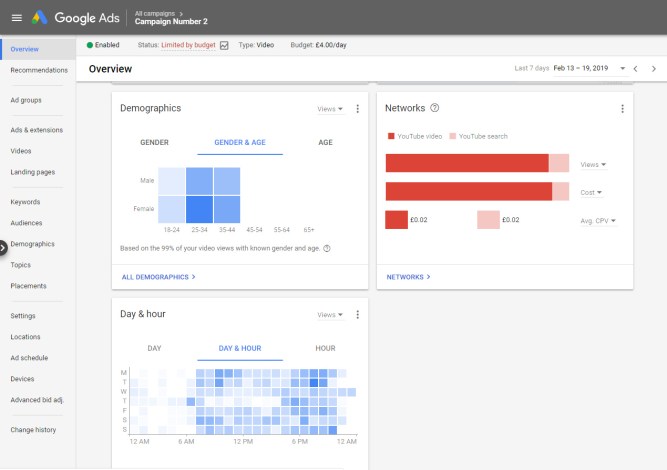This screenshot has width=667, height=470.
Task: Click the Networks help question icon
Action: click(x=435, y=108)
